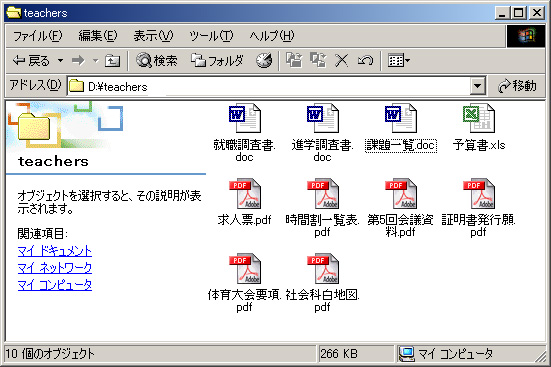Expand the forward history dropdown arrow
Image resolution: width=551 pixels, height=367 pixels.
click(95, 61)
